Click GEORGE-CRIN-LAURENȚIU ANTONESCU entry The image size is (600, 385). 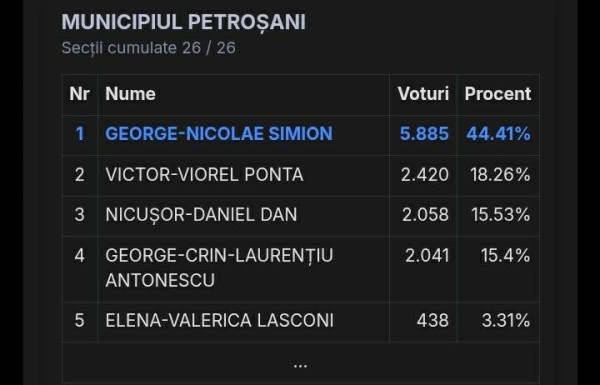tap(219, 268)
